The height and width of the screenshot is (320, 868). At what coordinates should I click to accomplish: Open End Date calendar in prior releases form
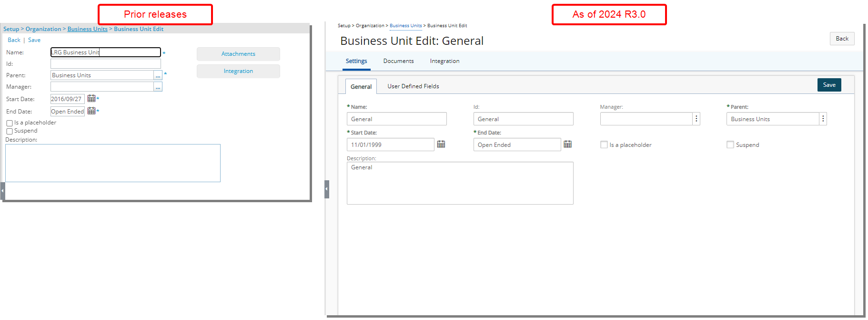91,111
